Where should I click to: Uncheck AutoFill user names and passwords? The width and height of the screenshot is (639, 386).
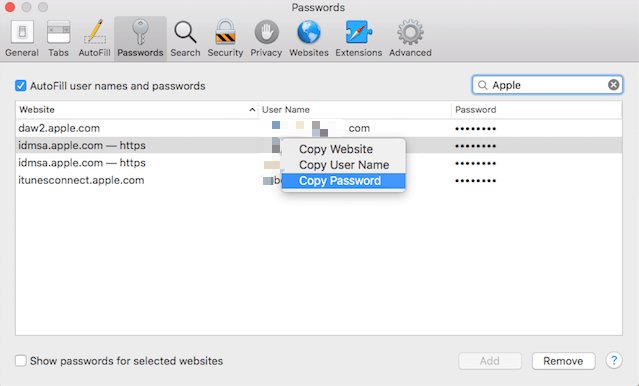(x=20, y=86)
